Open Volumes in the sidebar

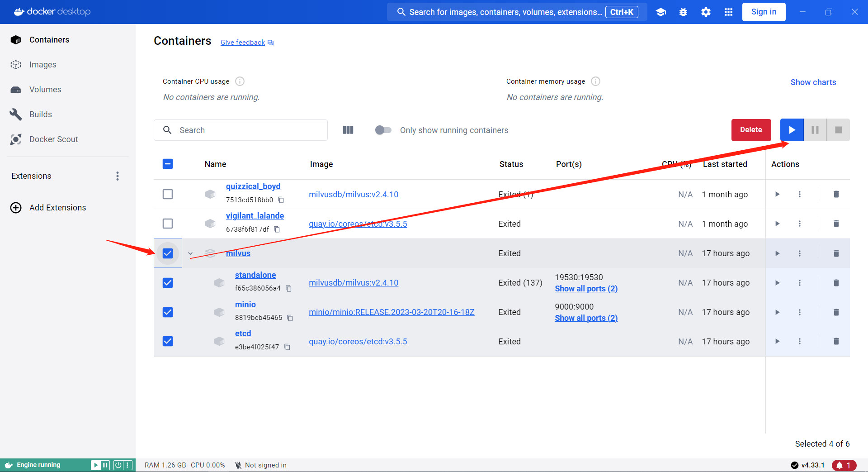click(x=45, y=90)
